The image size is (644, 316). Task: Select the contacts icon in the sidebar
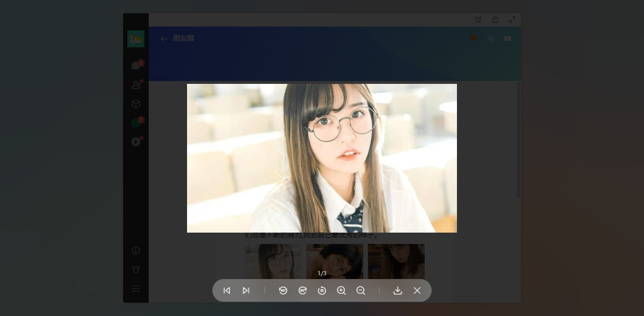pyautogui.click(x=136, y=85)
